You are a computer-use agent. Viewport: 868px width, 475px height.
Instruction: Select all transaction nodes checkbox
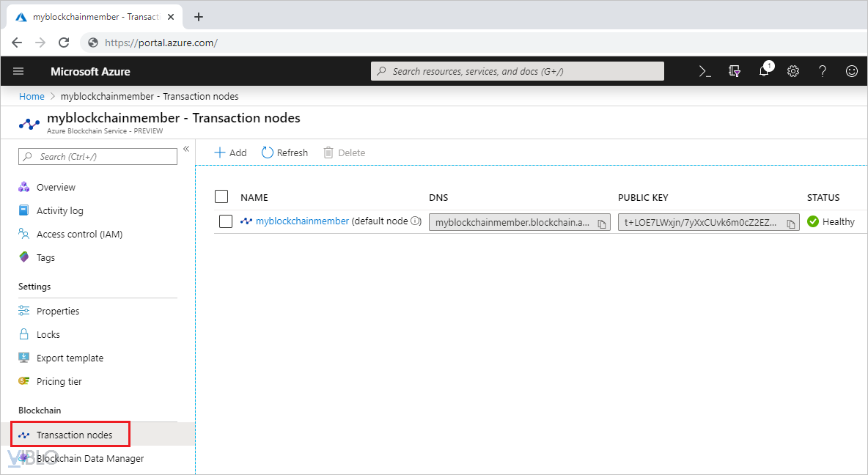point(221,196)
